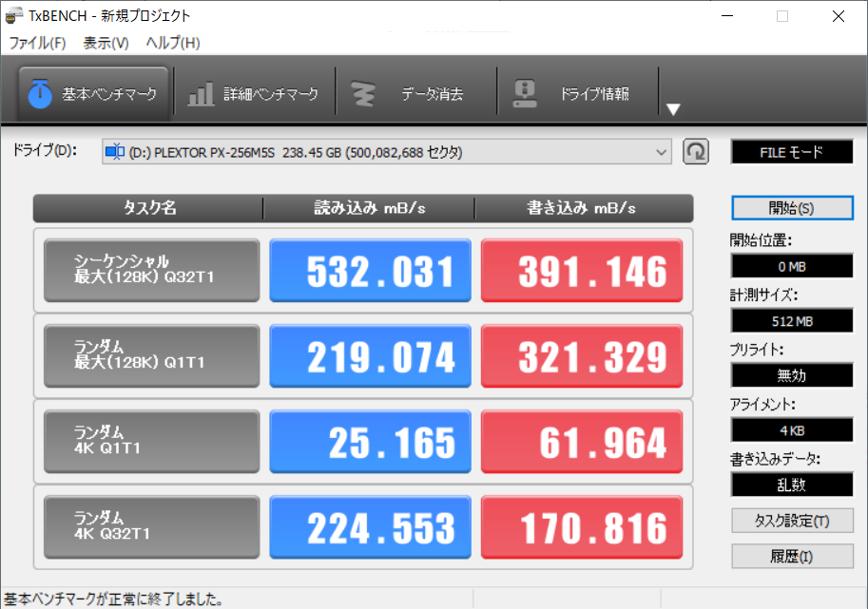Click the blue drive icon in drive selector
This screenshot has height=609, width=868.
point(115,152)
